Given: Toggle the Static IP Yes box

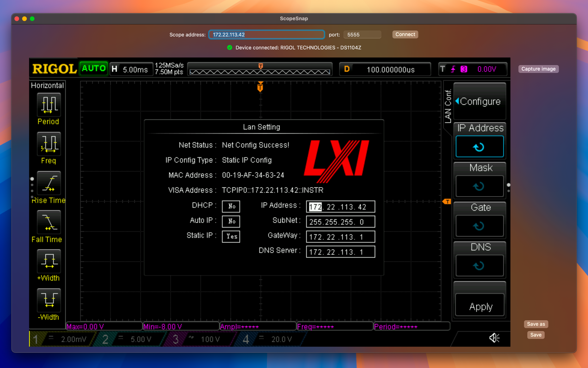Looking at the screenshot, I should coord(231,236).
